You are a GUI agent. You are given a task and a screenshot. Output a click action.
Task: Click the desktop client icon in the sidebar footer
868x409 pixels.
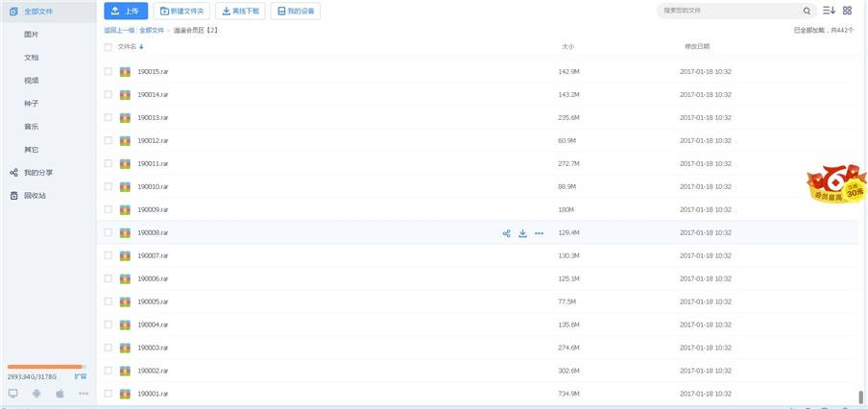click(13, 394)
